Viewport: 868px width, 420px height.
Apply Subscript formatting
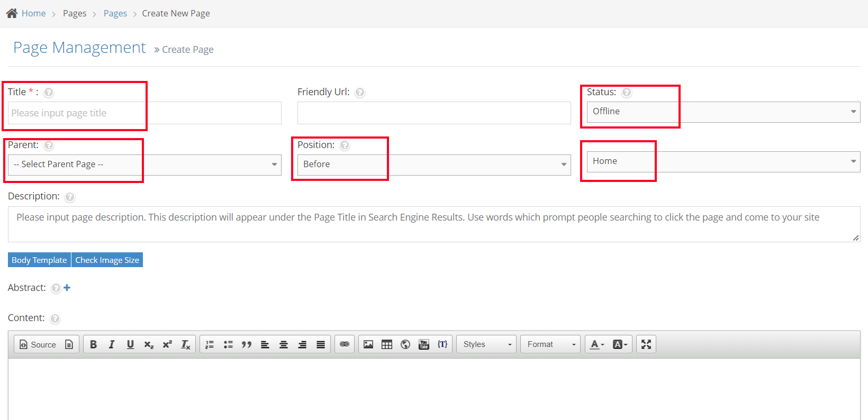click(149, 344)
